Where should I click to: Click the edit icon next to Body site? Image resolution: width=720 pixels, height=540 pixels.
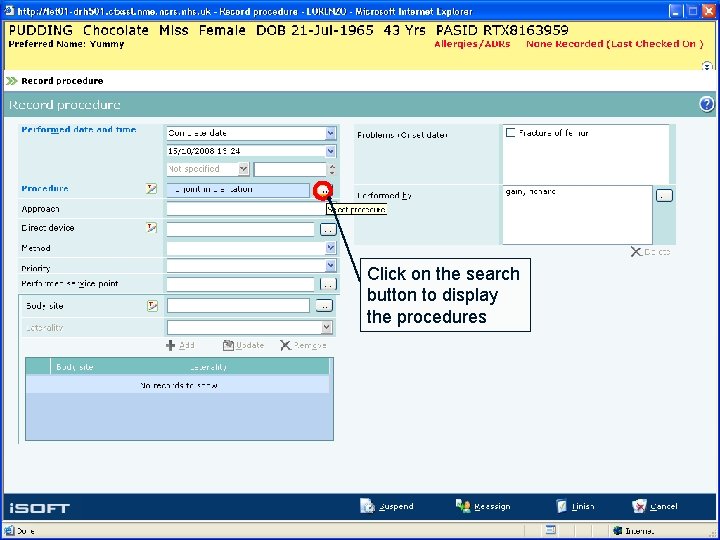click(152, 306)
